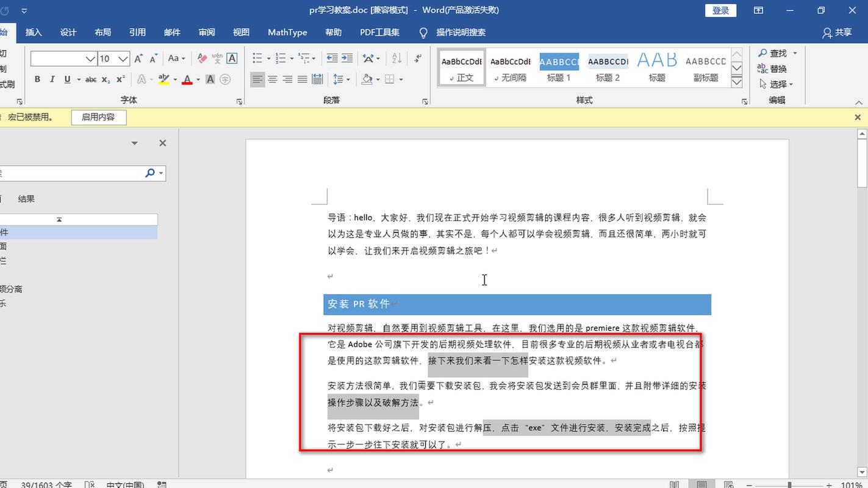Align text left
The width and height of the screenshot is (868, 488).
(x=257, y=79)
